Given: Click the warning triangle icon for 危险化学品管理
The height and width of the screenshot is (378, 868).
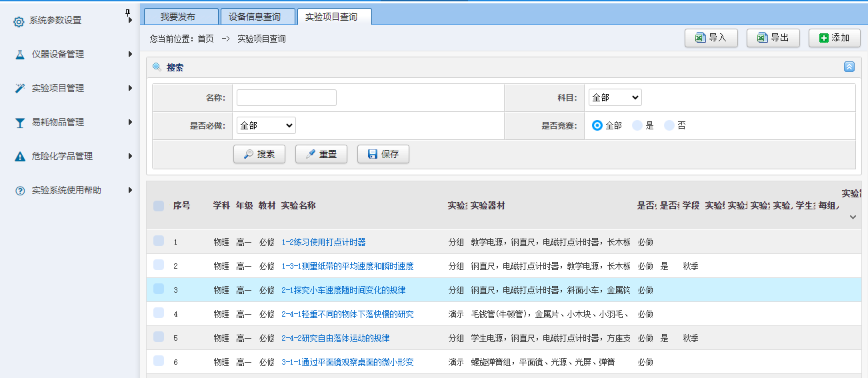Looking at the screenshot, I should [x=20, y=157].
